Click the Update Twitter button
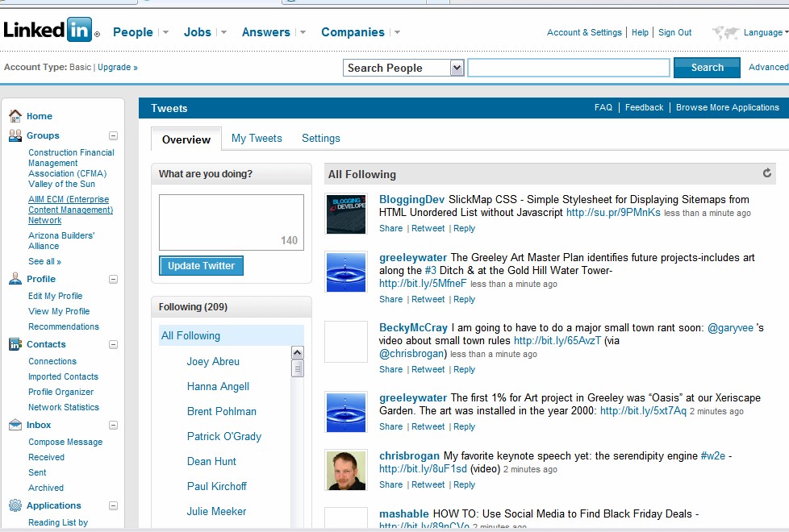This screenshot has height=532, width=789. tap(201, 265)
